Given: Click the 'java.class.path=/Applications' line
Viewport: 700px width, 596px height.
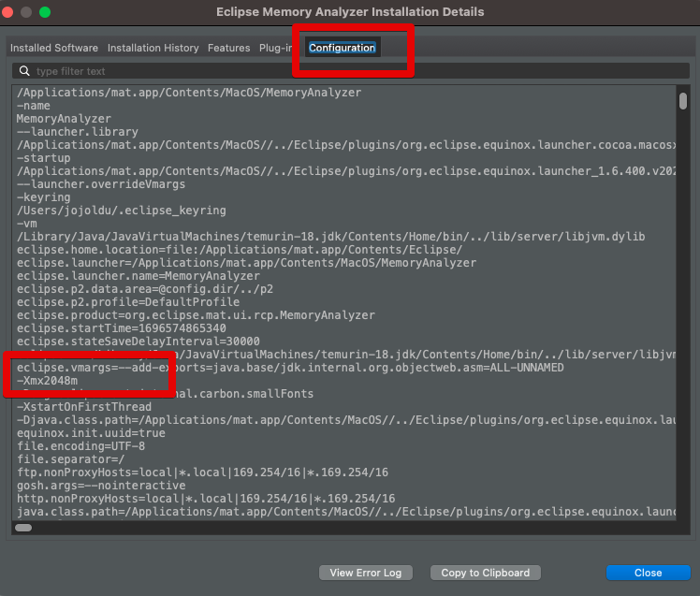Looking at the screenshot, I should pyautogui.click(x=346, y=512).
